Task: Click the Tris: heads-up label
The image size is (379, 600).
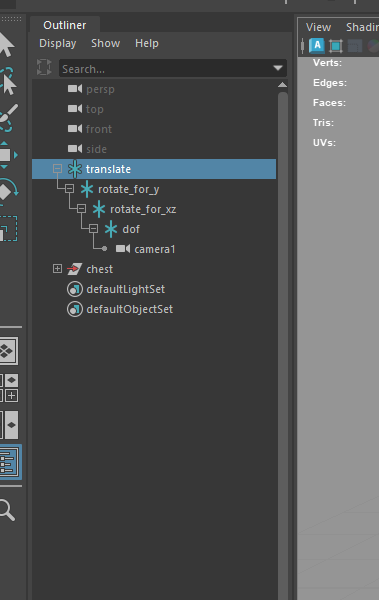Action: 323,122
